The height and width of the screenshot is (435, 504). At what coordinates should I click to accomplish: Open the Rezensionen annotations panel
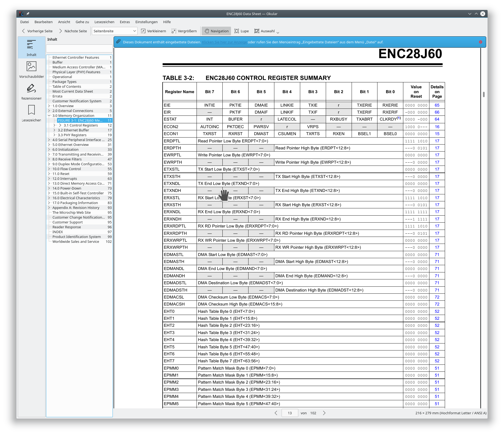click(x=31, y=92)
